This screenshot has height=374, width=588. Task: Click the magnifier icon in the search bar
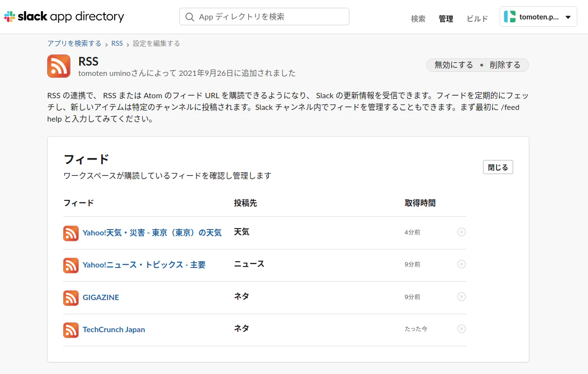190,16
